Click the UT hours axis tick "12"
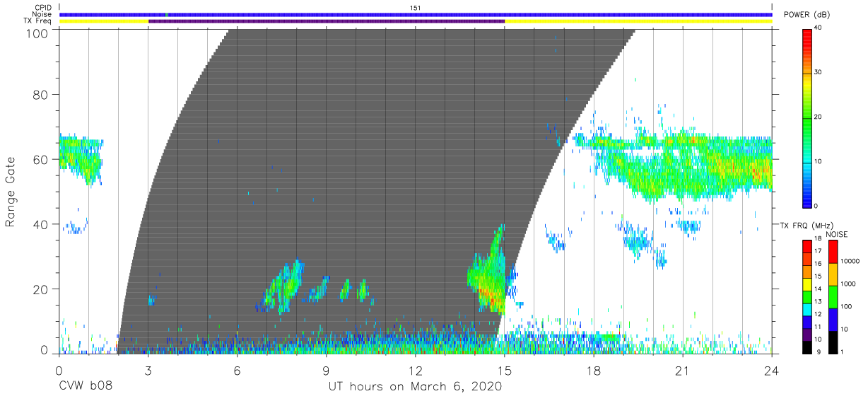 (416, 370)
